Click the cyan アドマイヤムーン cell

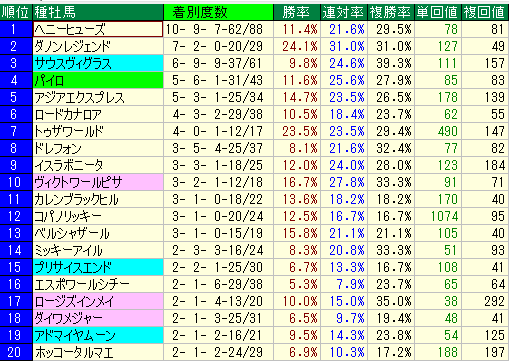click(98, 335)
